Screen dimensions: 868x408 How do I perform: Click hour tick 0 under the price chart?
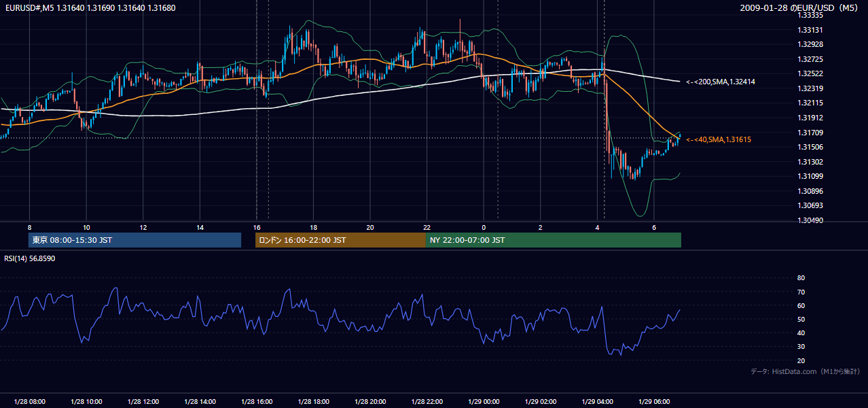point(484,227)
